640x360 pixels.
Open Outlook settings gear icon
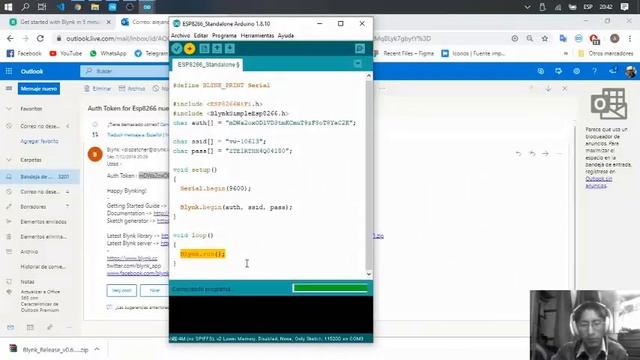click(x=576, y=71)
